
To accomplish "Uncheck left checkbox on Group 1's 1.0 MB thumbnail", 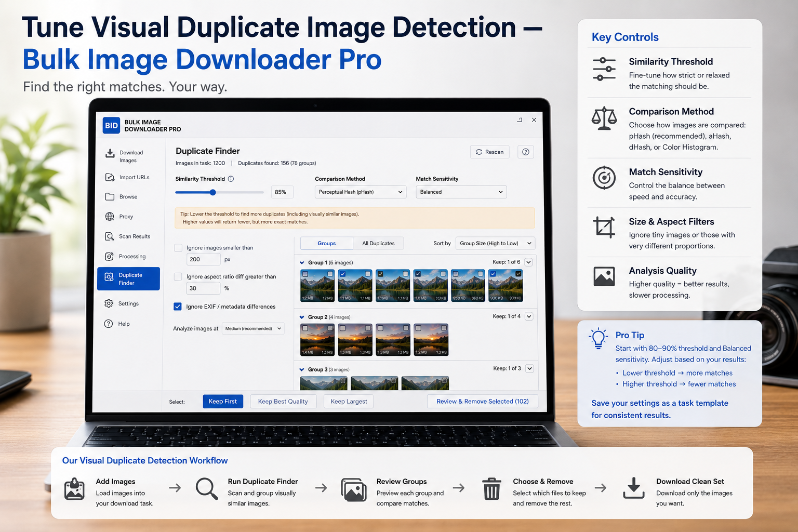I will 418,274.
